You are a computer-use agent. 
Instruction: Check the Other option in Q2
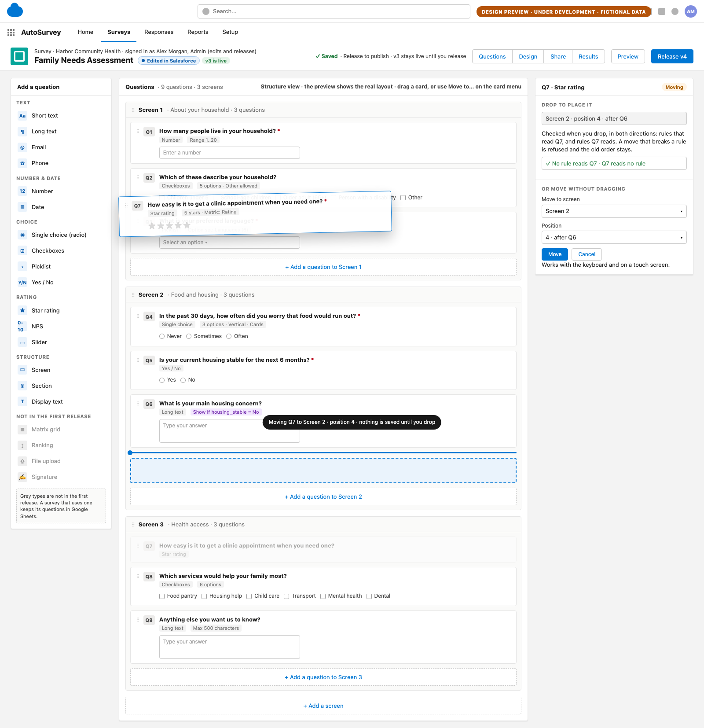[x=403, y=198]
